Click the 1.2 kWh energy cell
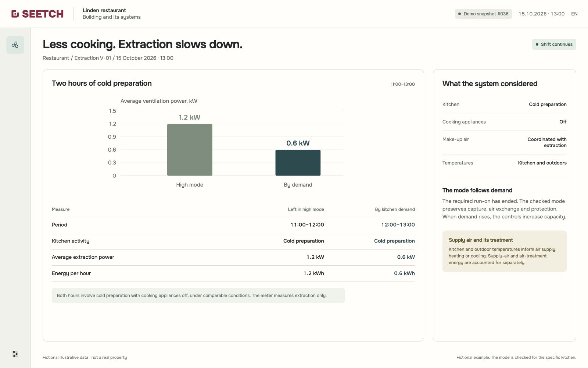This screenshot has width=588, height=368. pos(314,273)
